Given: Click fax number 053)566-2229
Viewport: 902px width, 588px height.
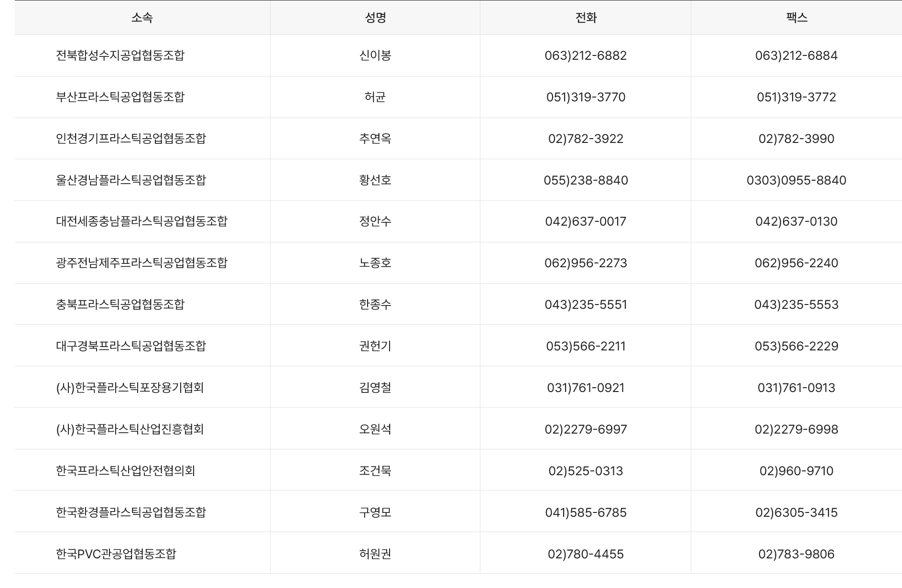Looking at the screenshot, I should click(x=796, y=346).
